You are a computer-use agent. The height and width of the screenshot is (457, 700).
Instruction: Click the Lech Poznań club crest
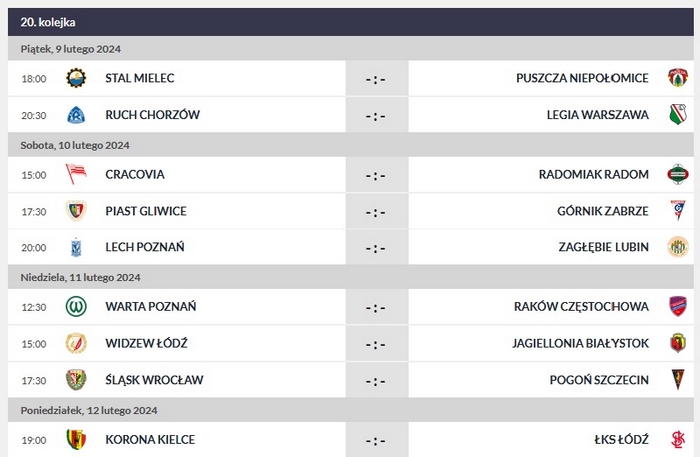pos(75,247)
